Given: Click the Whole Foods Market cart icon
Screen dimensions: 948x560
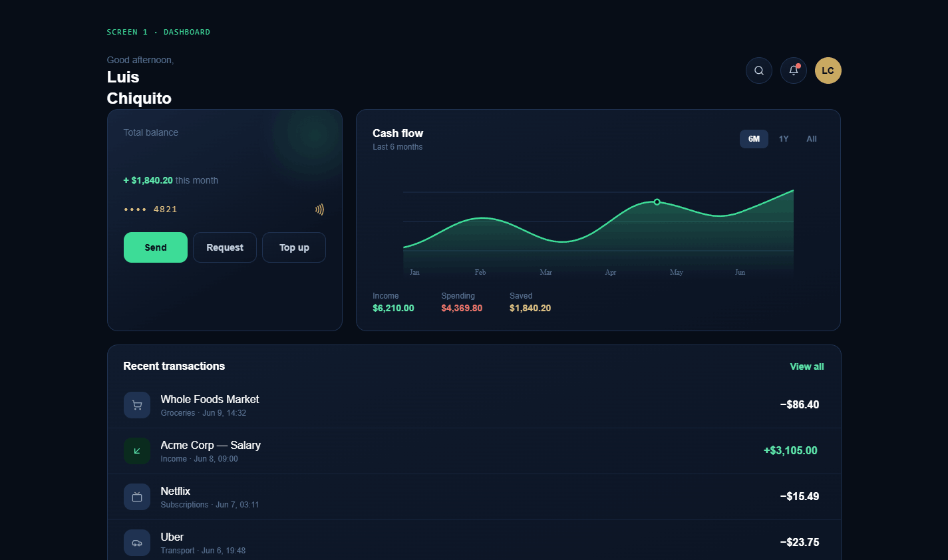Looking at the screenshot, I should click(137, 405).
